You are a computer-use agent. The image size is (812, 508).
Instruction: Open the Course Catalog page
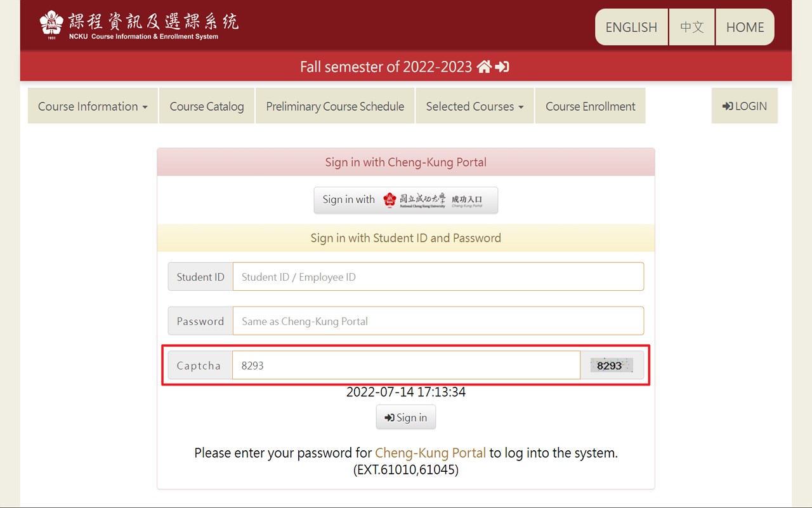pos(207,106)
